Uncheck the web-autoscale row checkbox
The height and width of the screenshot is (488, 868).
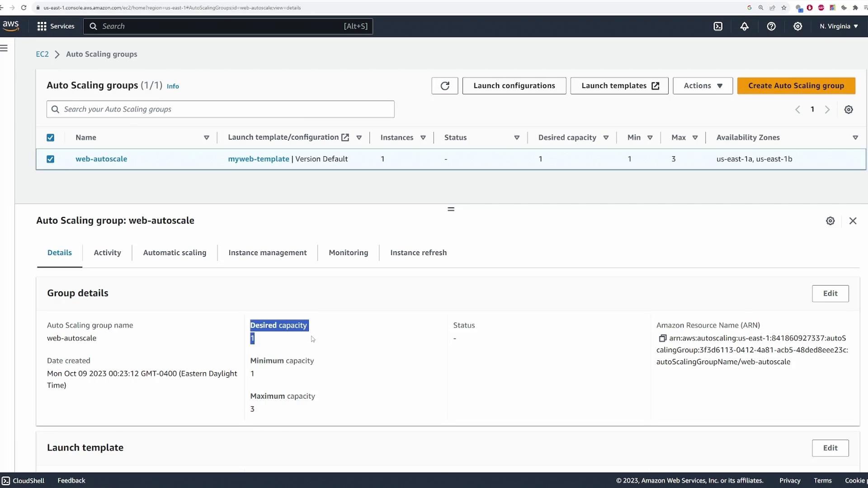[x=51, y=159]
